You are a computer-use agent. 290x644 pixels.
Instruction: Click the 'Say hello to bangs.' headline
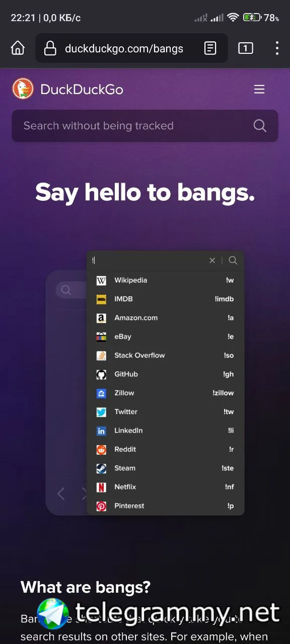tap(145, 192)
